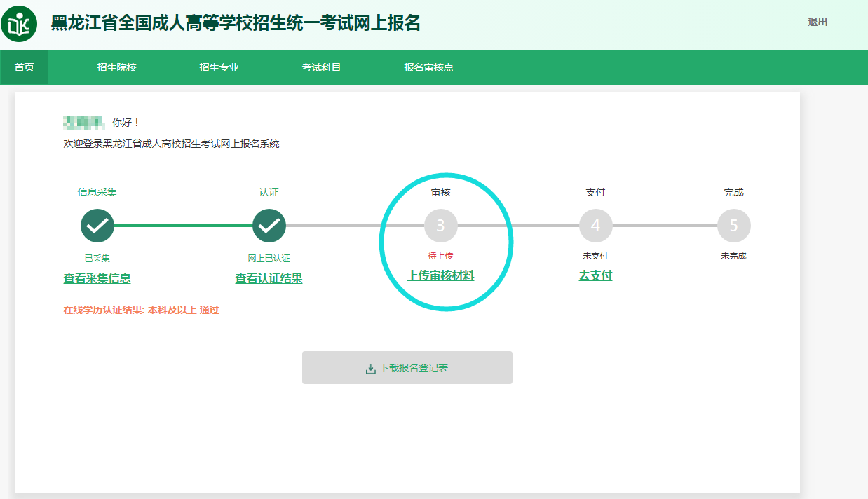Click the site title 黑龙江省全国成人高等学校招生统一考试网上报名

pos(236,23)
